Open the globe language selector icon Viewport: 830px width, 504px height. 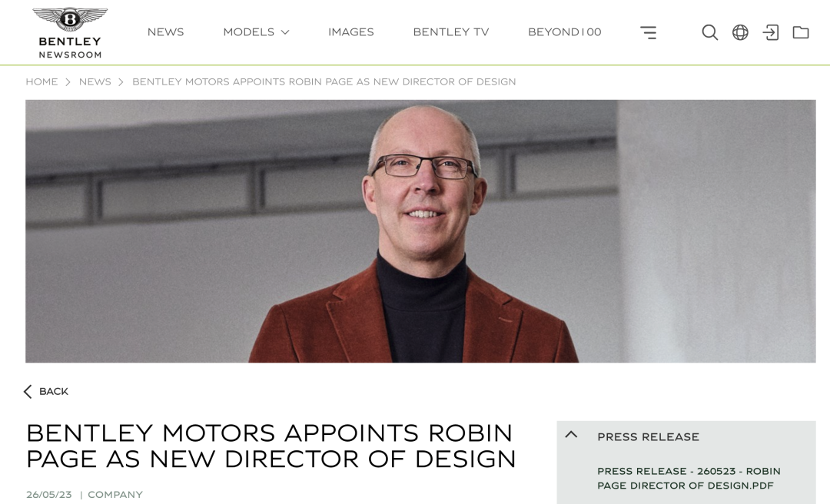click(740, 32)
